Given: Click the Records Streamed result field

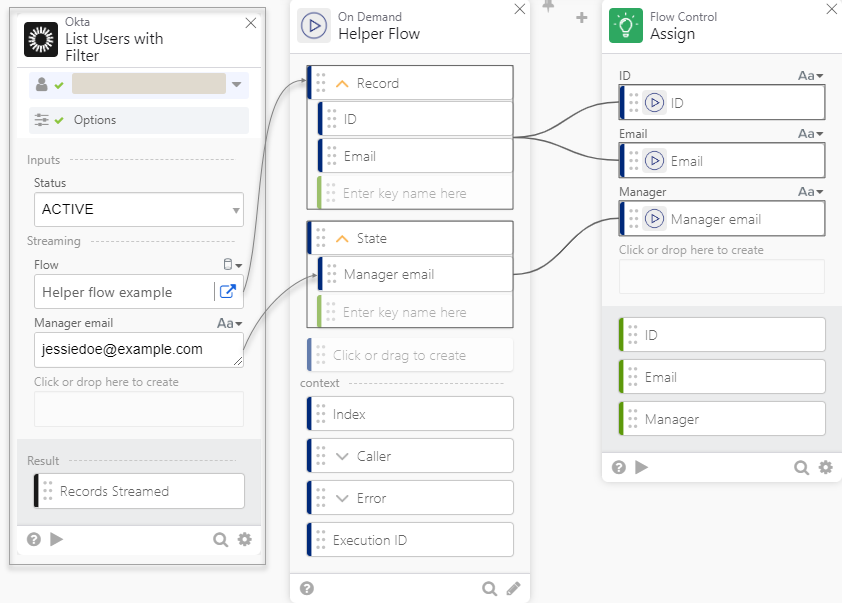Looking at the screenshot, I should tap(140, 491).
